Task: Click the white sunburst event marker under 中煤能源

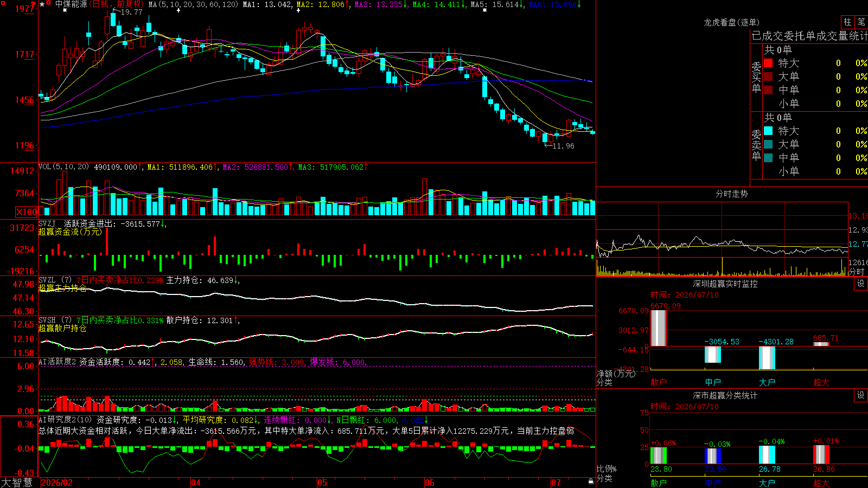Action: (65, 10)
